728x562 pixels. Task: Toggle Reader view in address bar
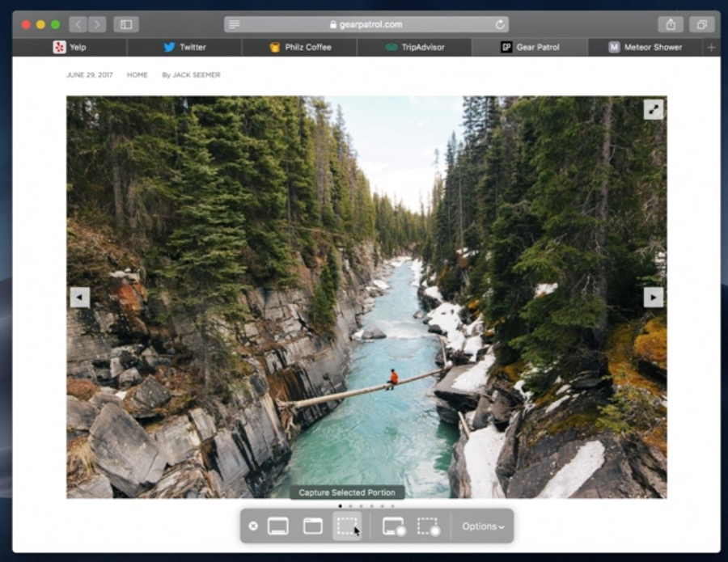[x=234, y=24]
